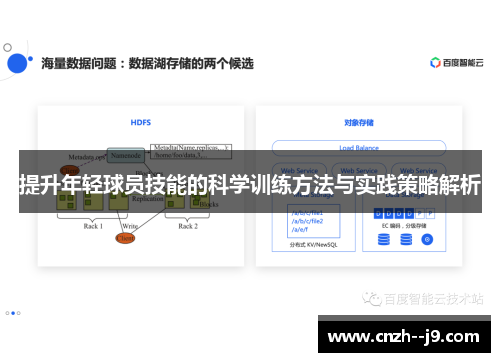This screenshot has width=500, height=362.
Task: Click the round disc icon under EC 编码
Action: (427, 239)
